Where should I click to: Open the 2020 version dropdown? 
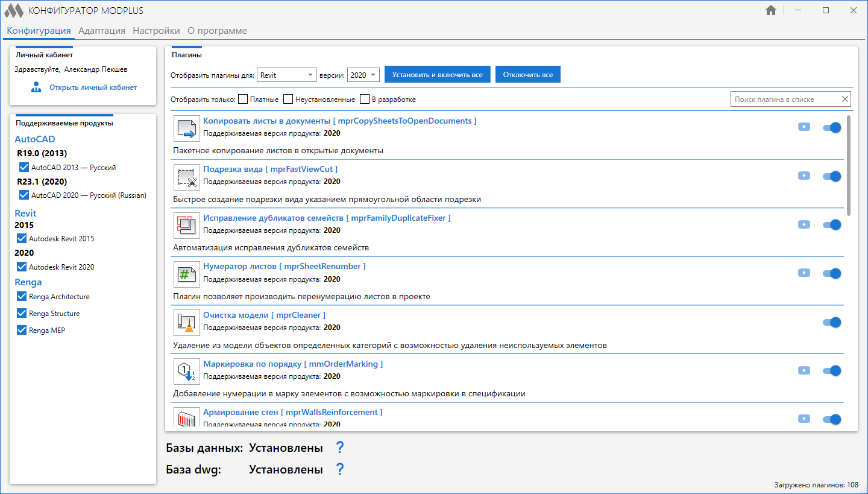[363, 75]
